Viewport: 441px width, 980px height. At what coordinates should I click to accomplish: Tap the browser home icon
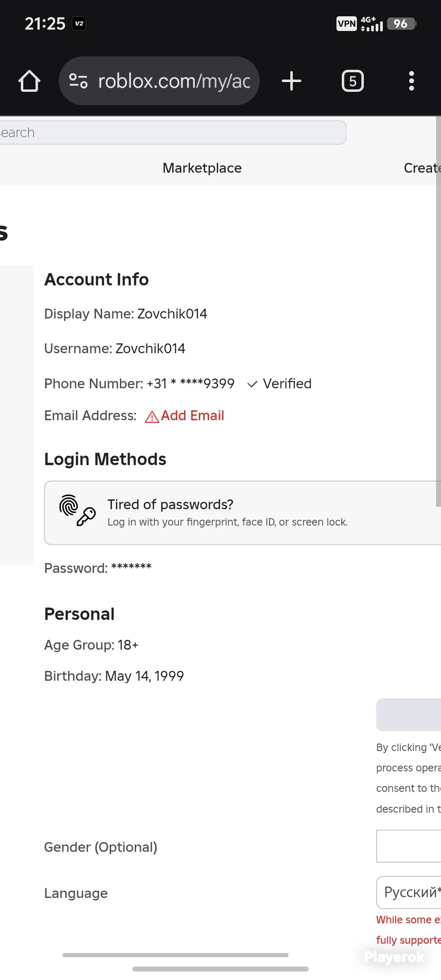30,81
